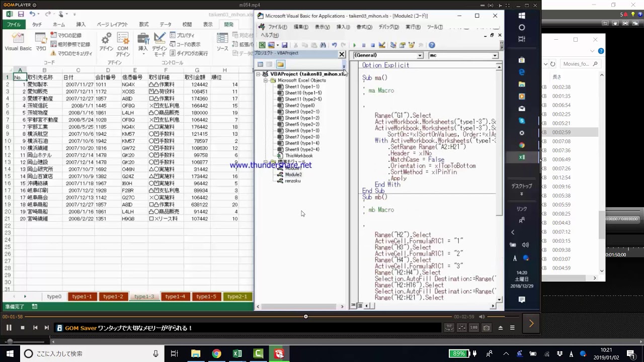Open the デバッグ menu in VBA editor
This screenshot has height=362, width=644.
(x=388, y=27)
